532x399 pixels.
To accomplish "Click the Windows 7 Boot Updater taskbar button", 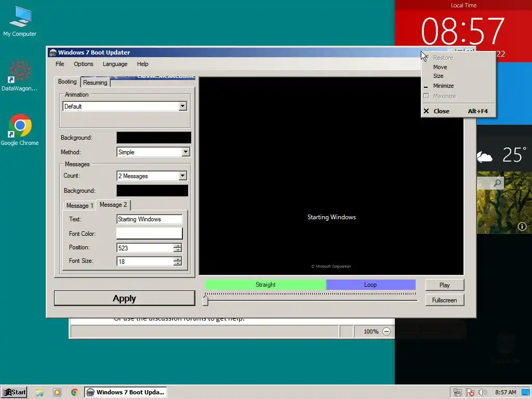I will 126,392.
